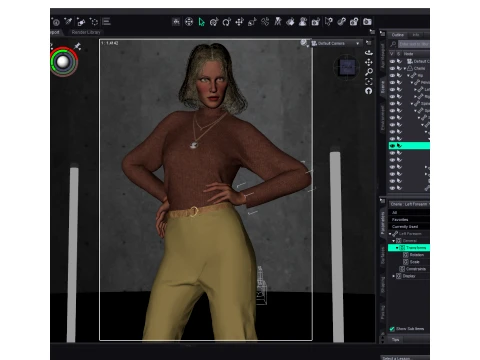Select the Scale tool in toolbar
Image resolution: width=480 pixels, height=360 pixels.
coord(252,22)
